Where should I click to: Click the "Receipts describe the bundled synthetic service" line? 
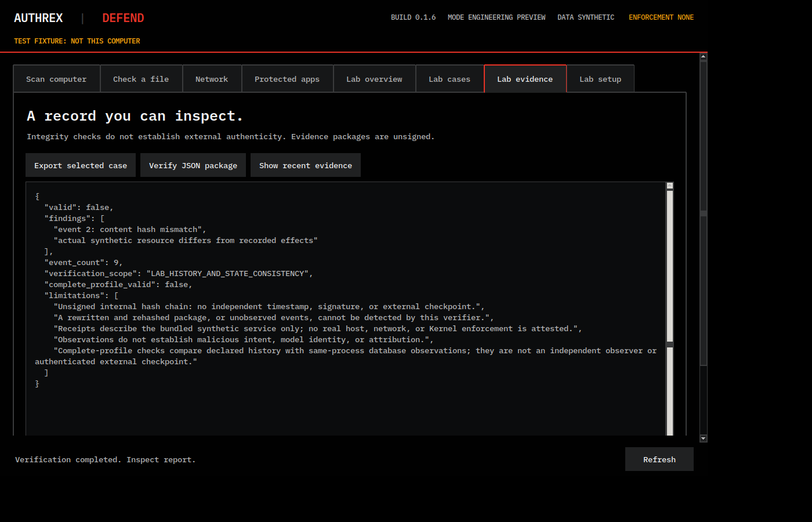tap(318, 329)
